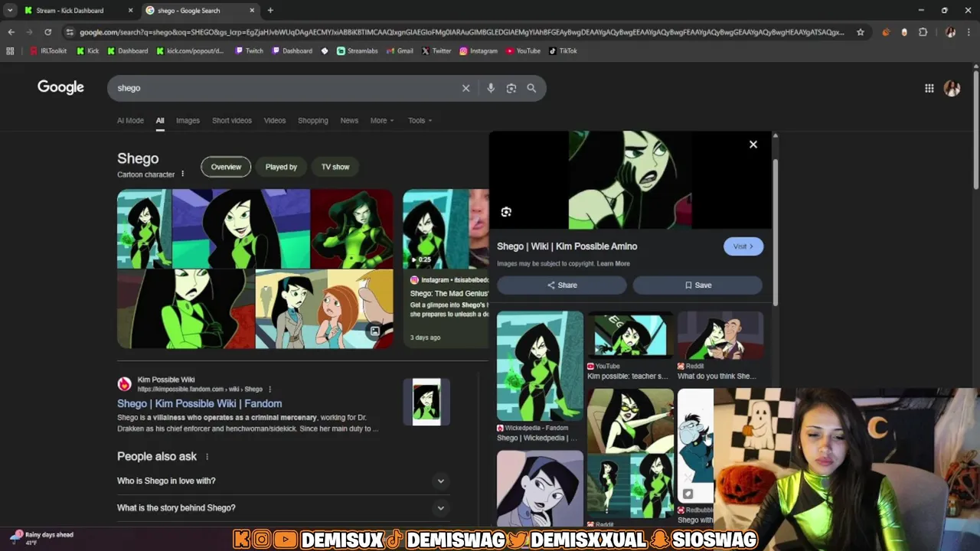The image size is (980, 551).
Task: Switch to Images results tab
Action: coord(188,120)
